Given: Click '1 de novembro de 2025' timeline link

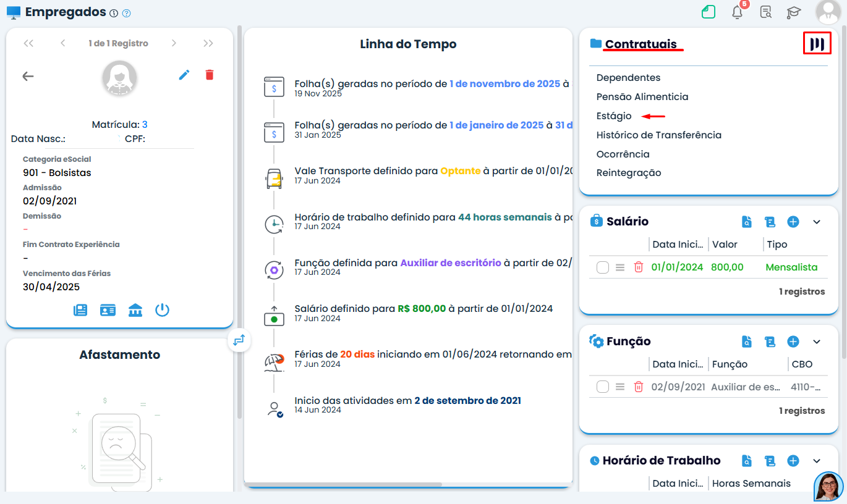Looking at the screenshot, I should pos(505,84).
